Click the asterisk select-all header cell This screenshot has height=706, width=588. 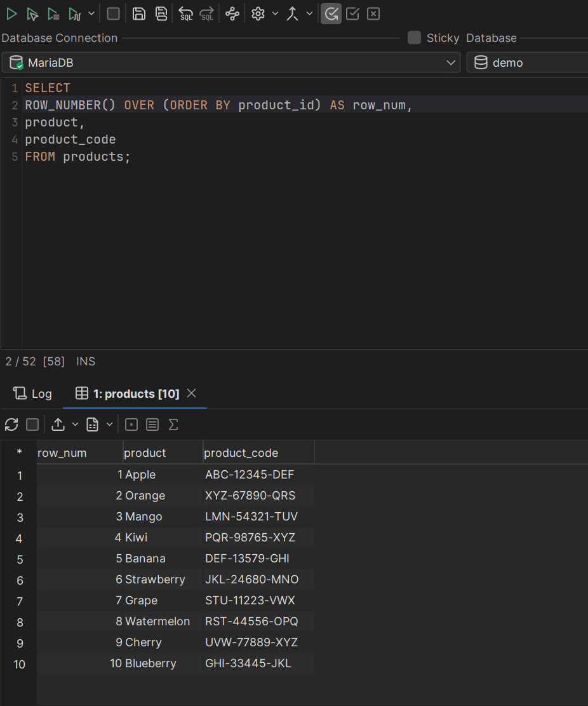click(x=19, y=452)
